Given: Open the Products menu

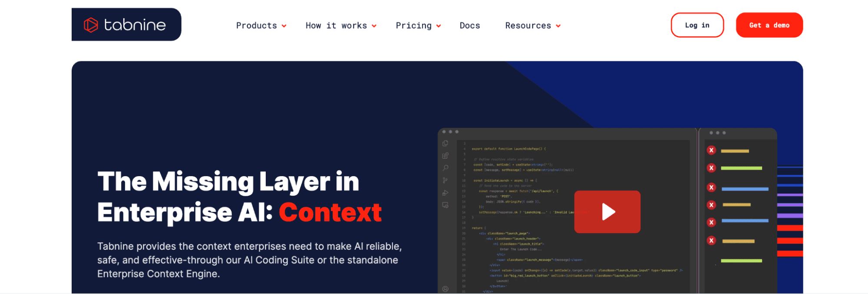Looking at the screenshot, I should click(x=256, y=26).
